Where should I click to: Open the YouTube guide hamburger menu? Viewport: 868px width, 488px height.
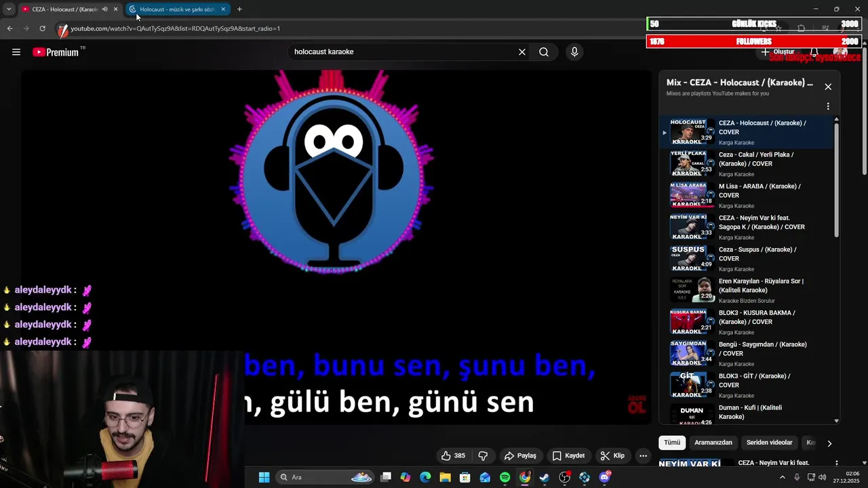coord(16,52)
